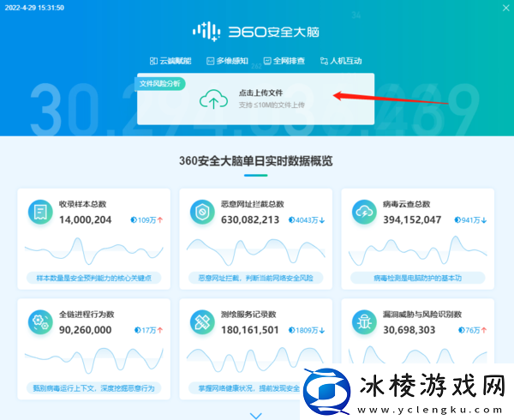The width and height of the screenshot is (514, 420).
Task: Click the 360安全大脑 logo icon
Action: click(x=206, y=32)
